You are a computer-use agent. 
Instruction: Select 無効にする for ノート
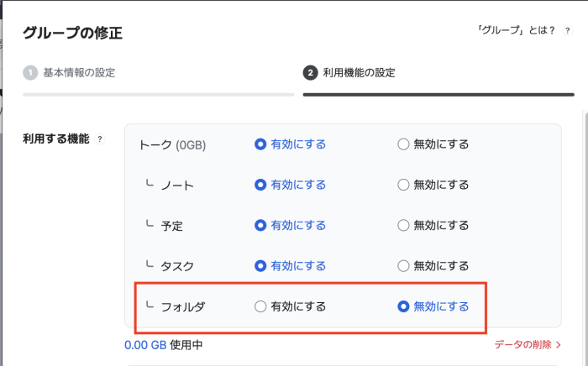point(403,185)
